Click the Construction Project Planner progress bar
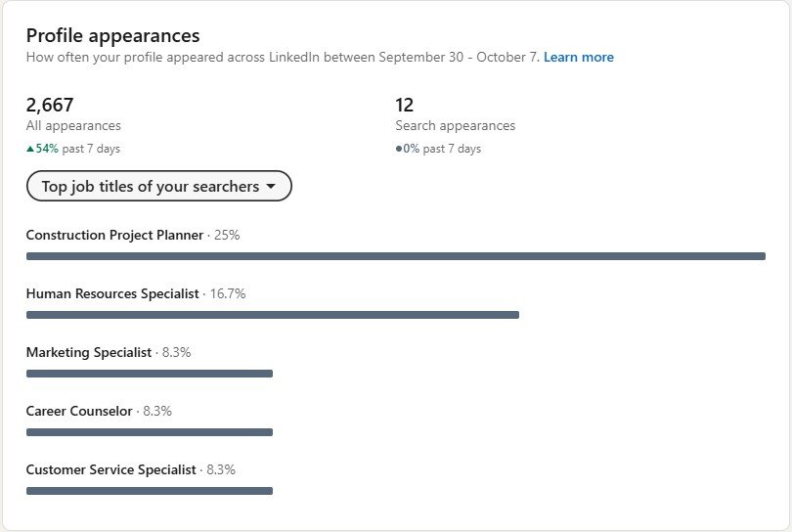 click(x=395, y=256)
